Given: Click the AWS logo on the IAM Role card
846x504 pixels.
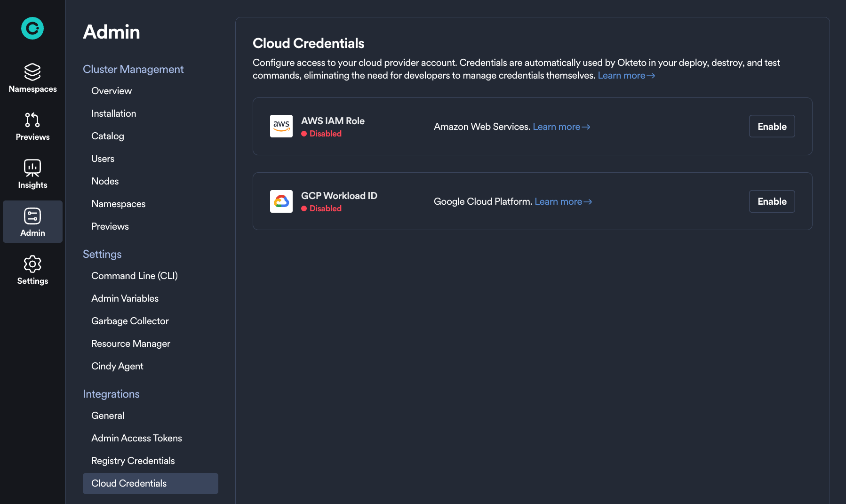Looking at the screenshot, I should point(281,126).
